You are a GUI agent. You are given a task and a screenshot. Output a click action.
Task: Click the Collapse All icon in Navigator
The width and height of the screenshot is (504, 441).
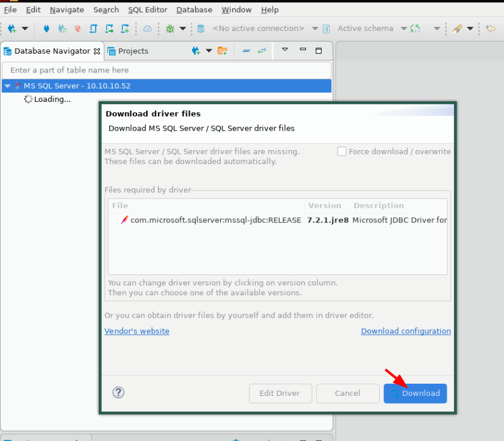pos(246,51)
